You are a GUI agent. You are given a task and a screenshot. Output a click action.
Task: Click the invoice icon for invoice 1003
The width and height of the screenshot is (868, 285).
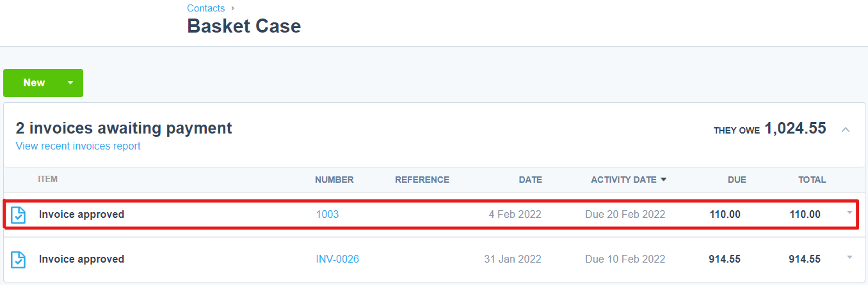[x=19, y=215]
